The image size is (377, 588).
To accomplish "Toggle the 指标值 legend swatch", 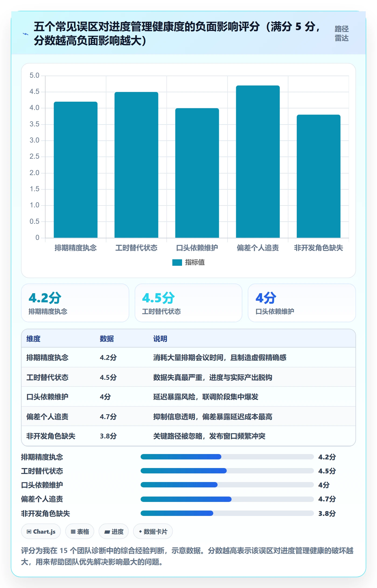I will tap(177, 262).
